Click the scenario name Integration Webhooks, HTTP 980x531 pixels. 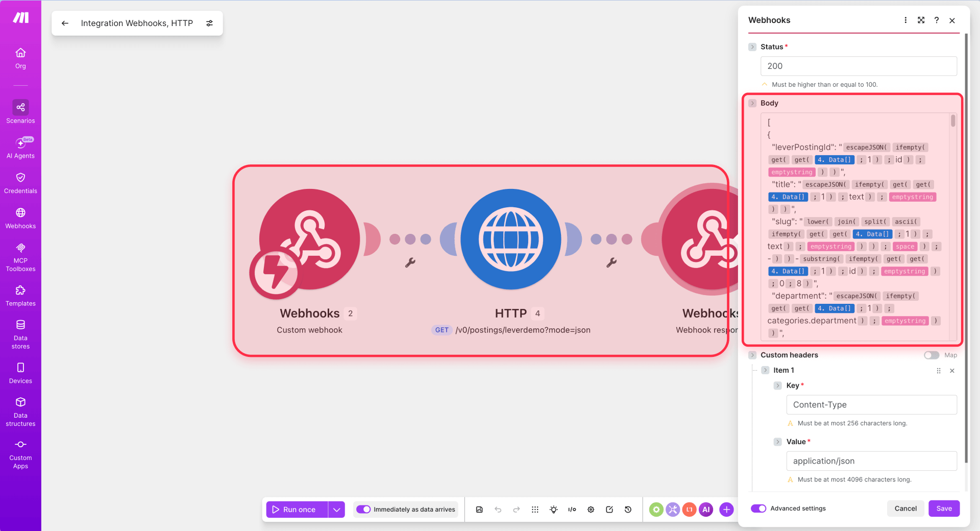click(137, 23)
